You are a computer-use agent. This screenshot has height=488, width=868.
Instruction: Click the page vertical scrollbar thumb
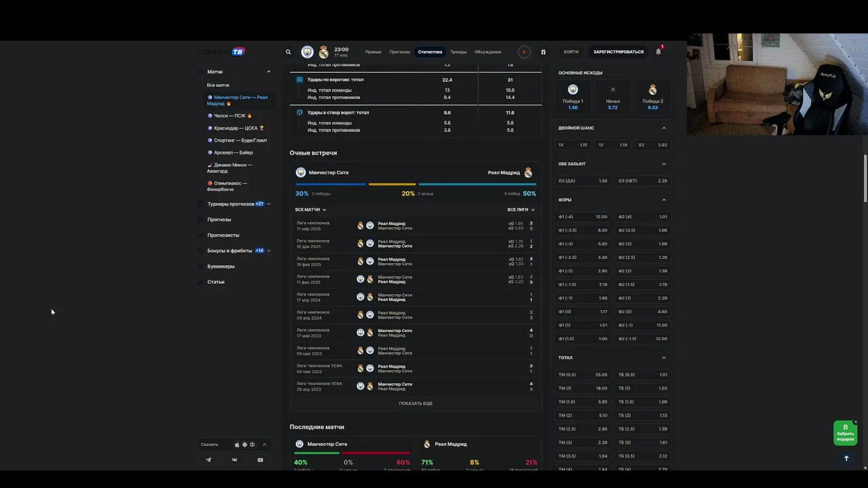[x=865, y=178]
